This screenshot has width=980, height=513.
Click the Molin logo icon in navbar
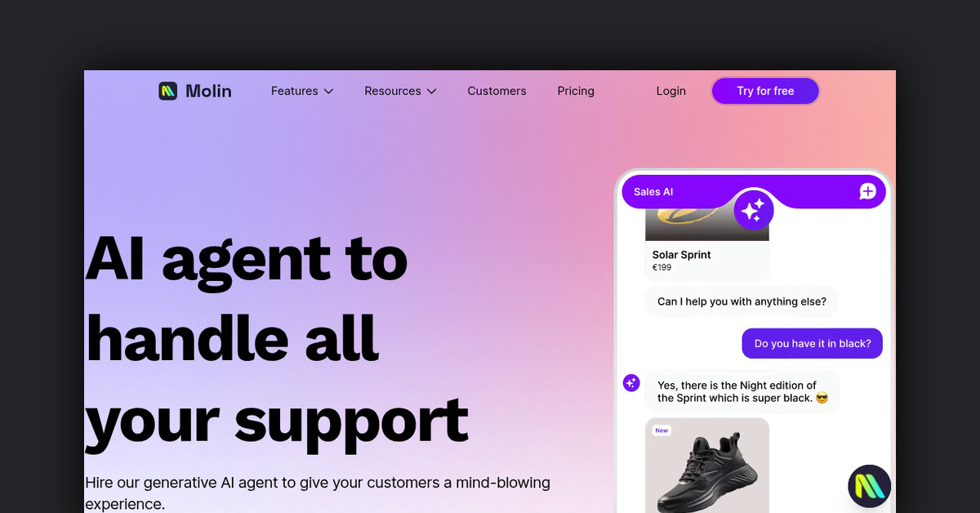click(167, 91)
